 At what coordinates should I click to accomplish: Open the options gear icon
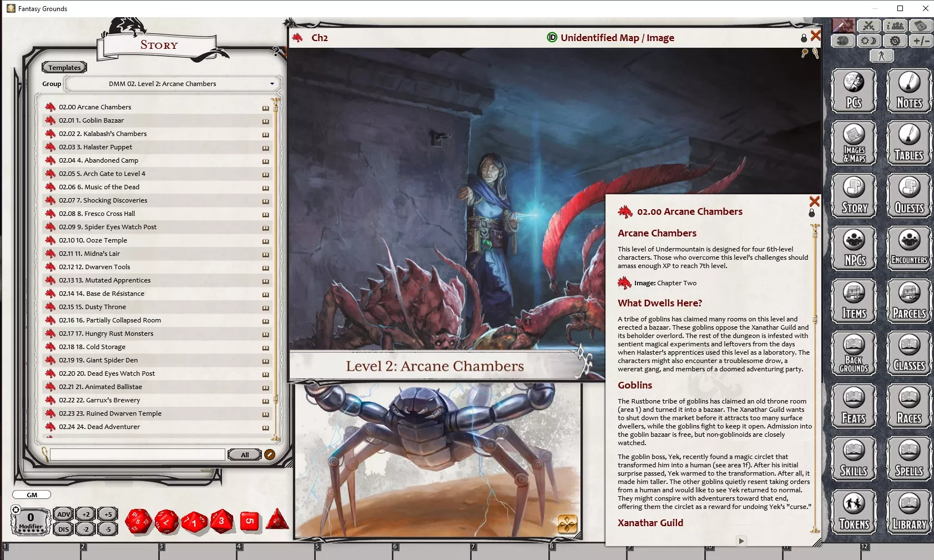point(895,41)
